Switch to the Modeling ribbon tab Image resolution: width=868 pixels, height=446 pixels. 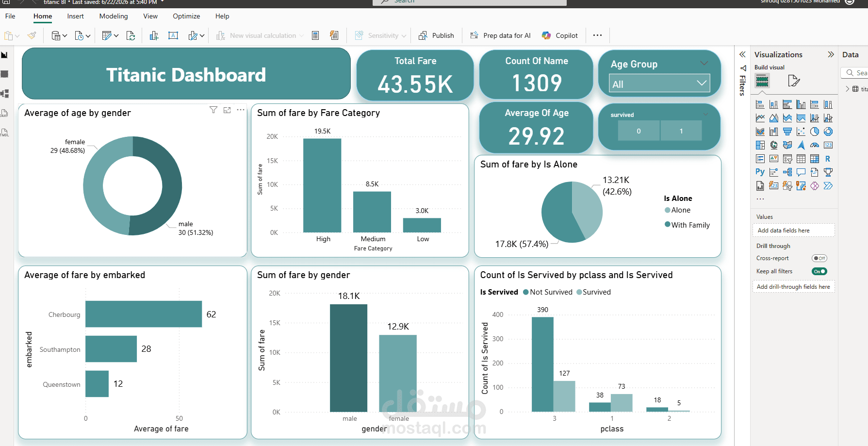114,16
